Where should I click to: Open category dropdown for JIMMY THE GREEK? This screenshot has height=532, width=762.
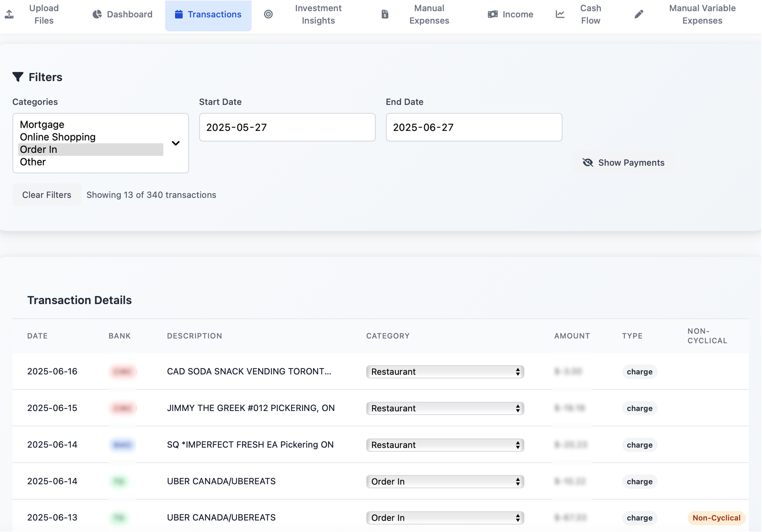(x=445, y=408)
